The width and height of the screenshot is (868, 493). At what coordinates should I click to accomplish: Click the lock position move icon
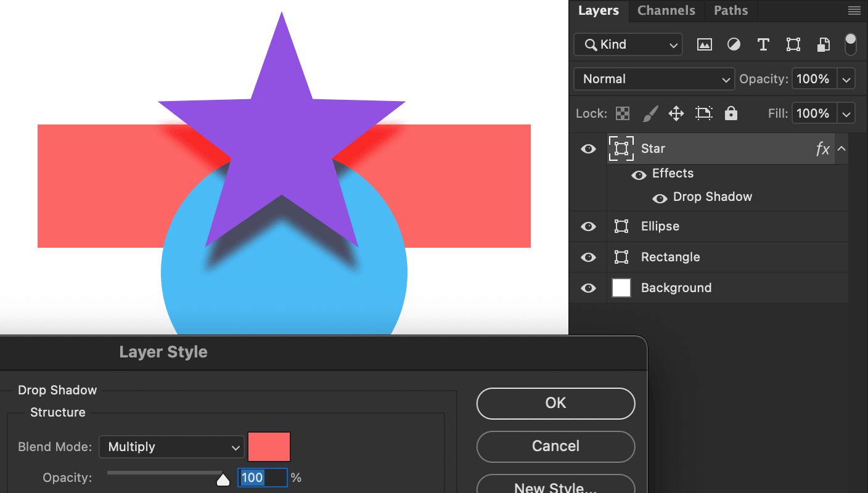coord(676,113)
